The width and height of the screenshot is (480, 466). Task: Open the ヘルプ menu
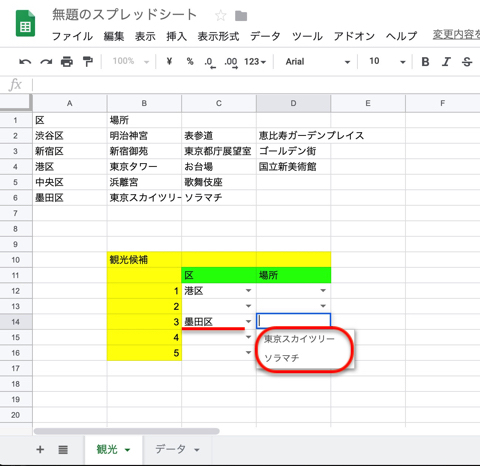click(x=402, y=36)
